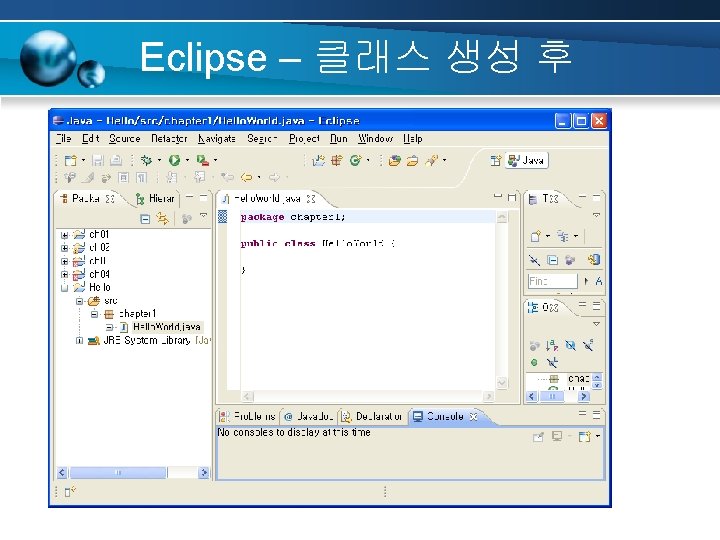Expand the ch01 project

coord(64,235)
